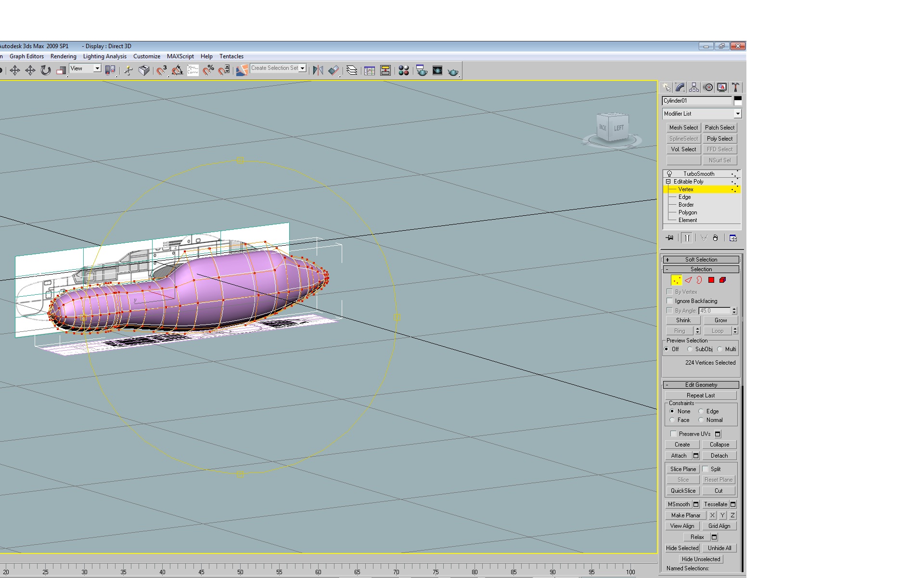The width and height of the screenshot is (924, 578).
Task: Open the Modifier List dropdown
Action: tap(702, 114)
